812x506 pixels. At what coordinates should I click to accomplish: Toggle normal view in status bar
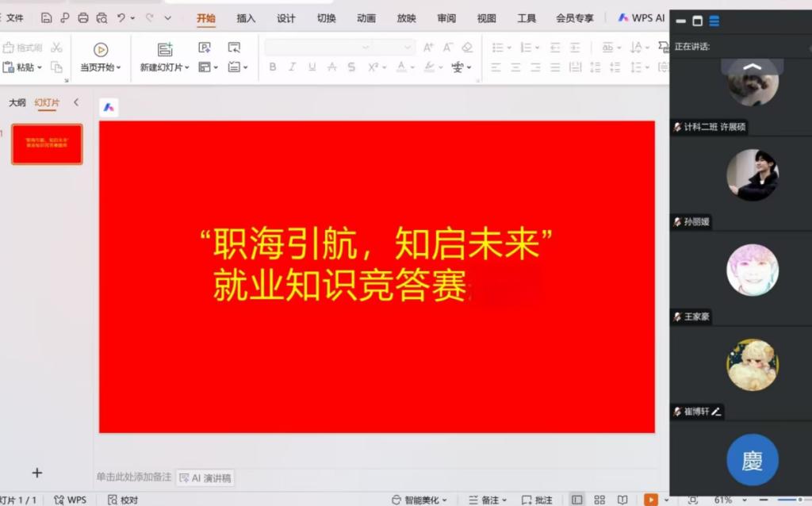click(576, 500)
